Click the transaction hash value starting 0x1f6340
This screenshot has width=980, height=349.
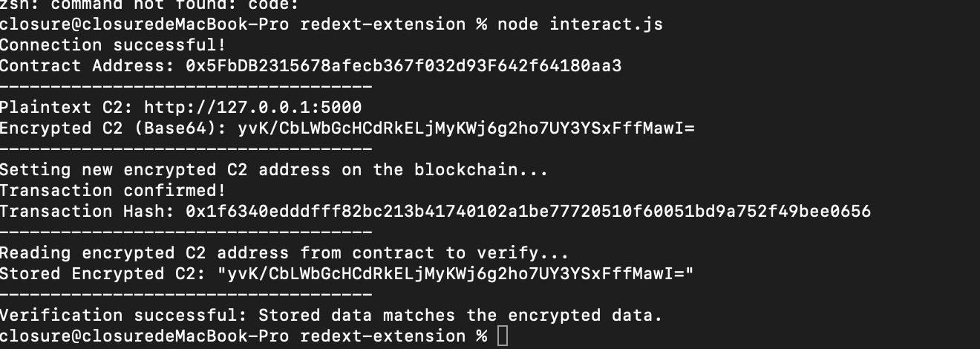pyautogui.click(x=528, y=212)
